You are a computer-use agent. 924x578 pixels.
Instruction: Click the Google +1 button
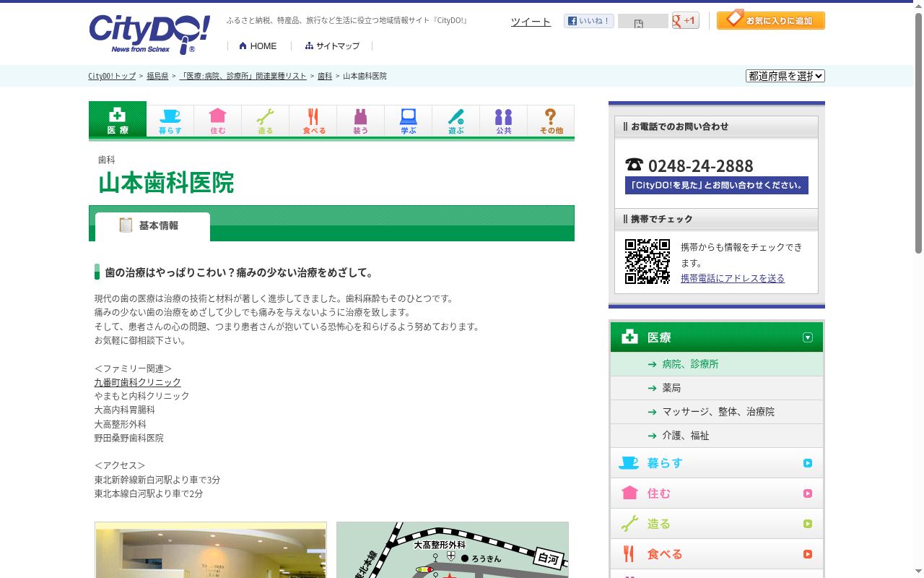pyautogui.click(x=685, y=20)
